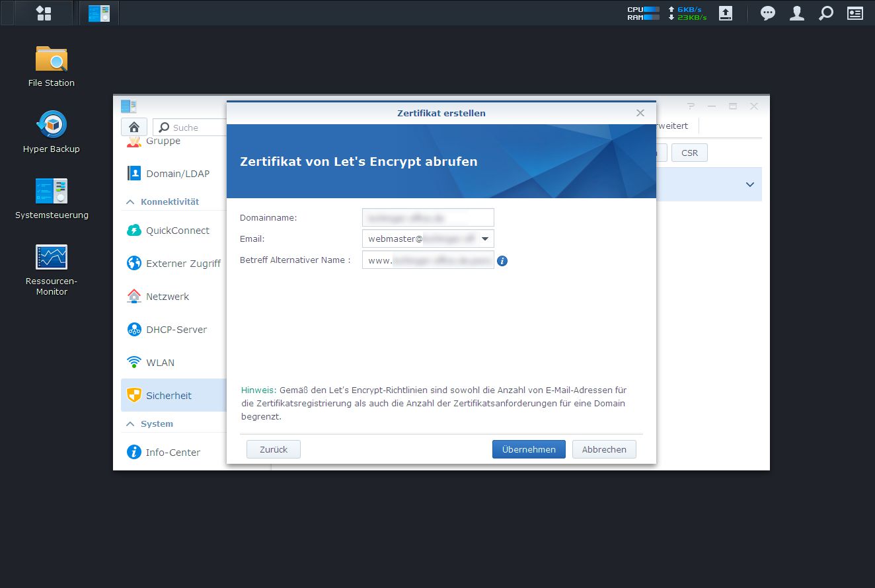
Task: Open Ressourcen-Monitor desktop icon
Action: click(52, 269)
